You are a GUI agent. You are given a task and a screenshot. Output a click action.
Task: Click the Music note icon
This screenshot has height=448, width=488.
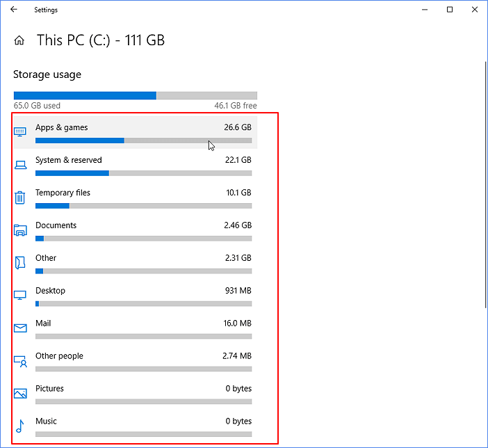tap(19, 426)
